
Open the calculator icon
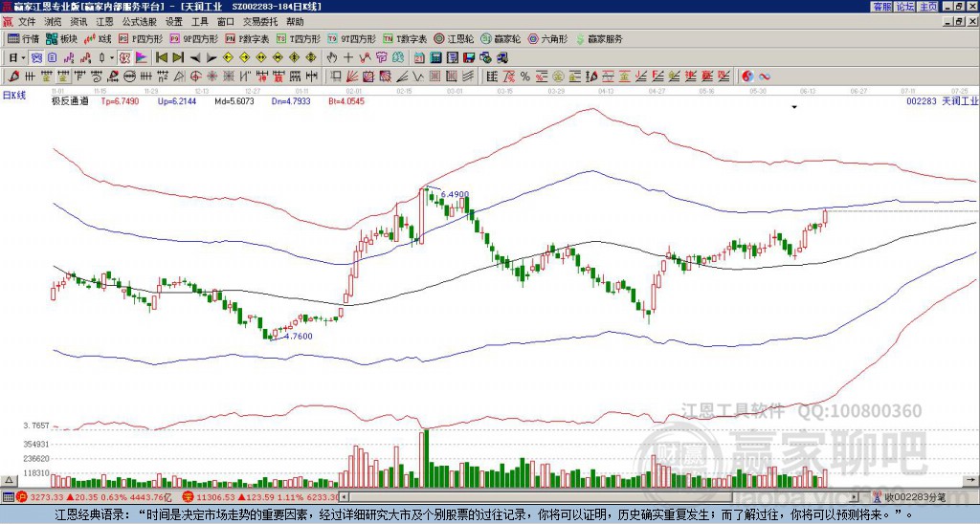(x=436, y=58)
